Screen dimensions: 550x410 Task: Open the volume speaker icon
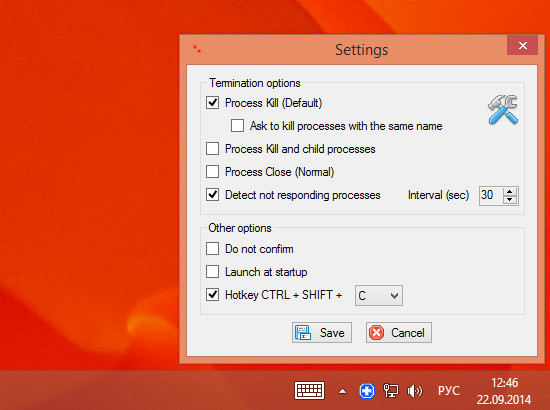pos(415,391)
